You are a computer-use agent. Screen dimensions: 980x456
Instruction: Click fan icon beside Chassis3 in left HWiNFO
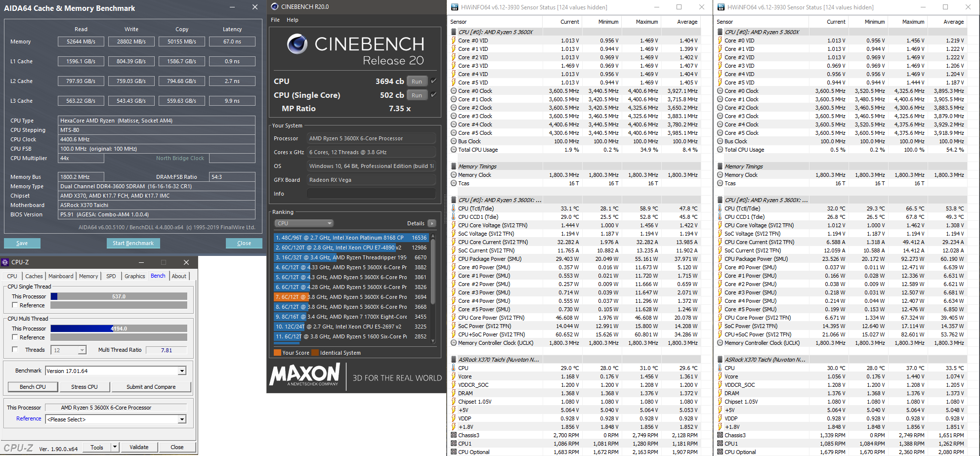[454, 435]
